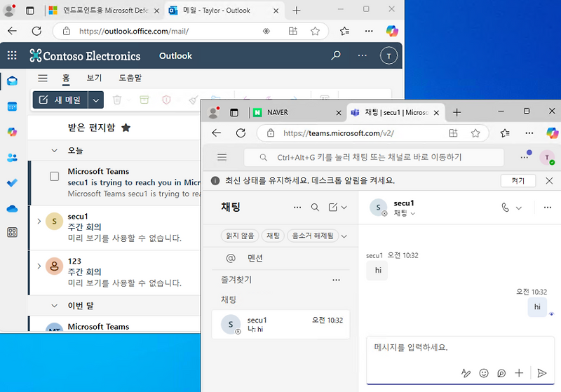The image size is (561, 392).
Task: Switch to the 홈 ribbon tab
Action: click(66, 78)
